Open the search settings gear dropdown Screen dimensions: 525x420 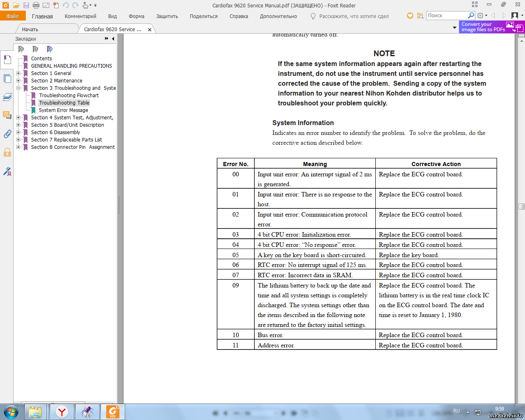pyautogui.click(x=482, y=16)
